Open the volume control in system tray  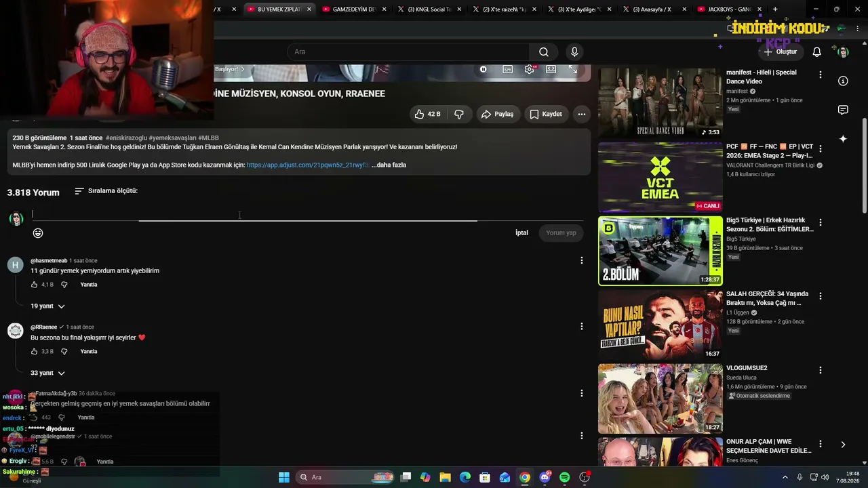825,477
